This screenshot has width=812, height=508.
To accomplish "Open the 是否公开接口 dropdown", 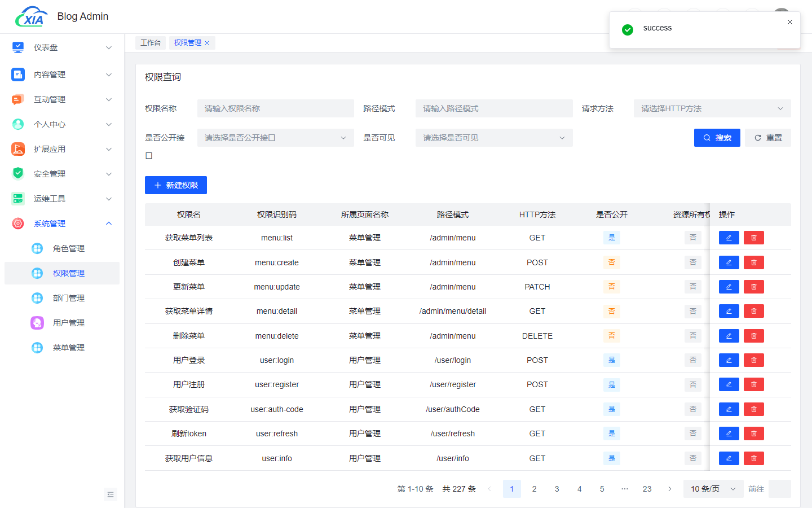I will [x=276, y=138].
